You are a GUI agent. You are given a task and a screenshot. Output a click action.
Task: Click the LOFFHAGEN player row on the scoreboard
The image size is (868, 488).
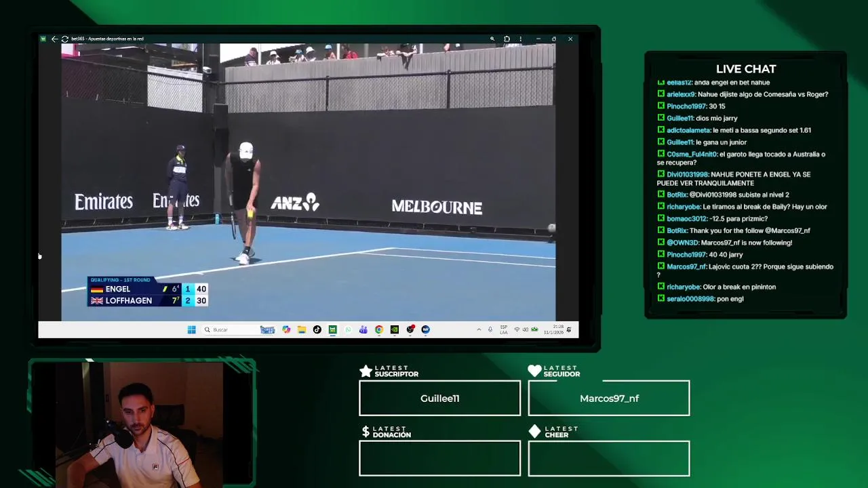pyautogui.click(x=147, y=300)
